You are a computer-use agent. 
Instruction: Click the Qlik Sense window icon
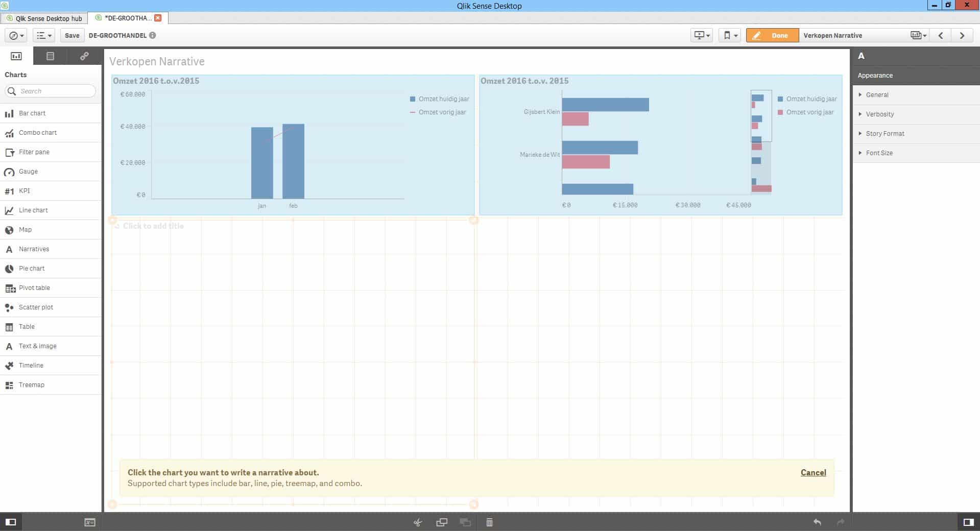tap(5, 5)
